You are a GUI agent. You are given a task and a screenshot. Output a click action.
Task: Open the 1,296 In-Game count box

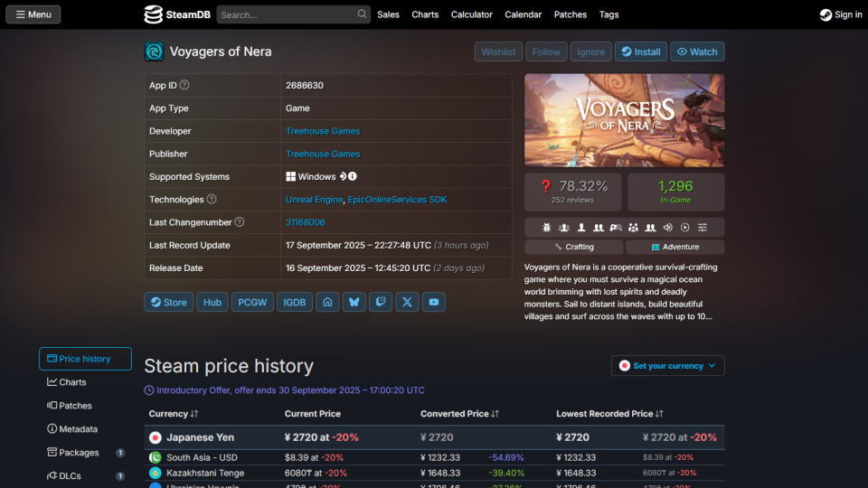click(676, 192)
